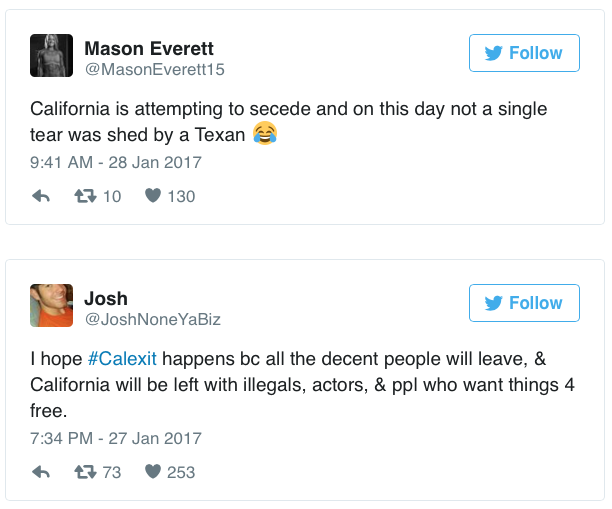
Task: Like Josh's tweet with heart icon
Action: (153, 472)
